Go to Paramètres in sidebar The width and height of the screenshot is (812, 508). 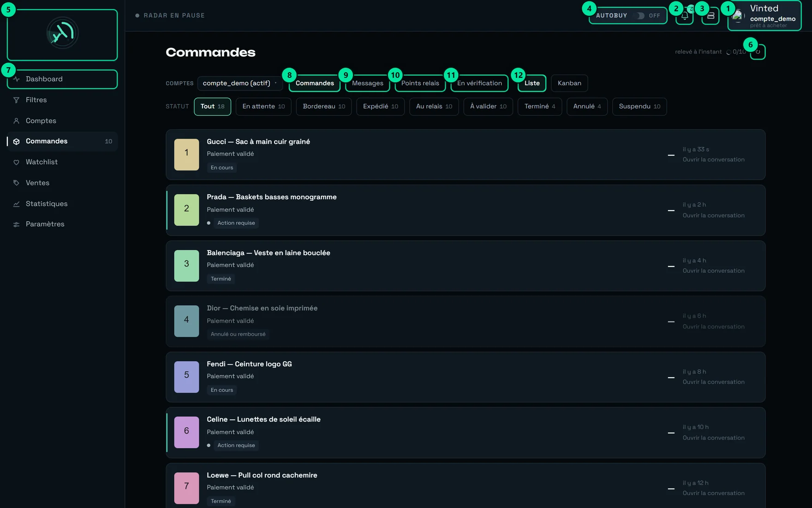click(62, 224)
